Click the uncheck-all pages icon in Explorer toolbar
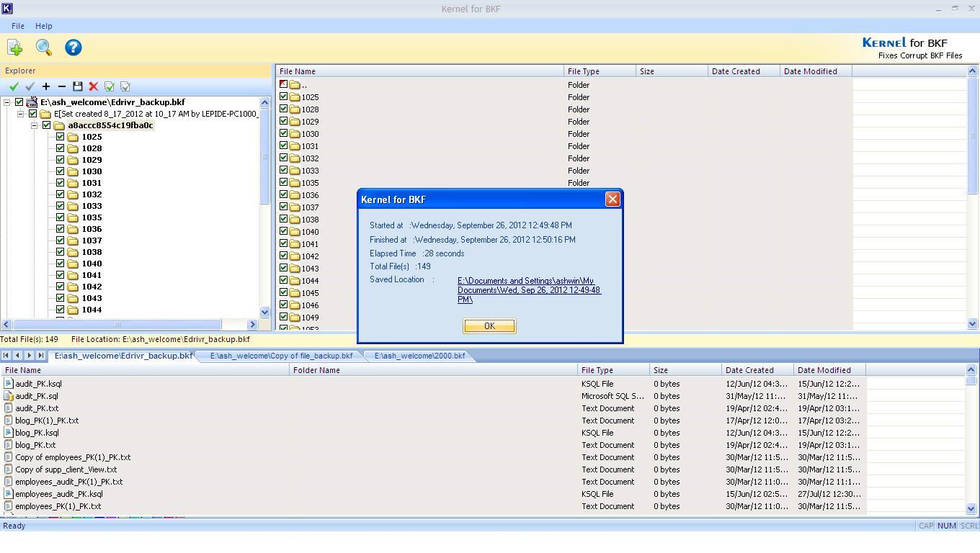 tap(125, 86)
